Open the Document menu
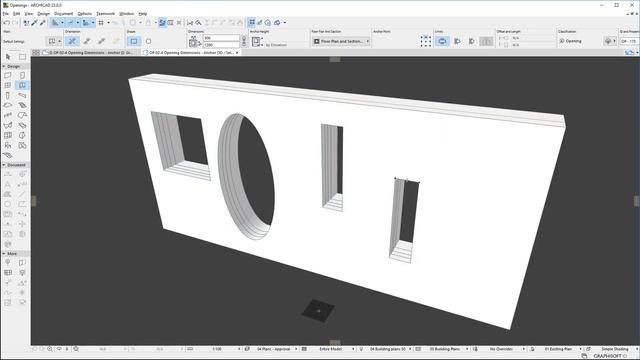The image size is (640, 360). (x=63, y=13)
